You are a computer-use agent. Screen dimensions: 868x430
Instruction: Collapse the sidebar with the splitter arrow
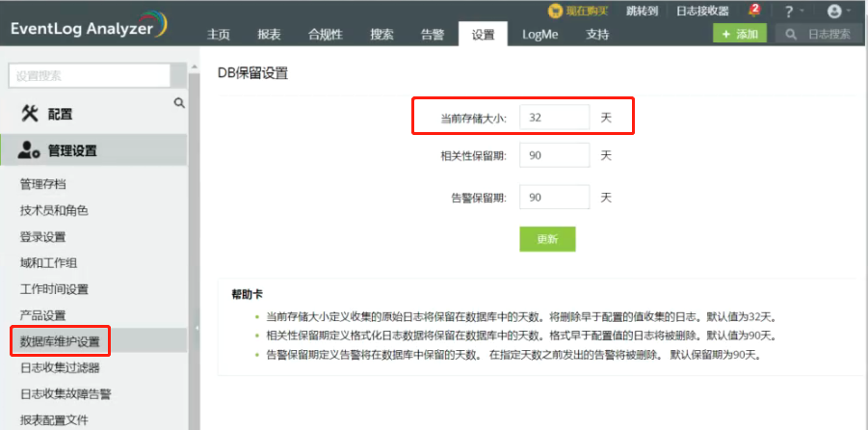click(197, 328)
